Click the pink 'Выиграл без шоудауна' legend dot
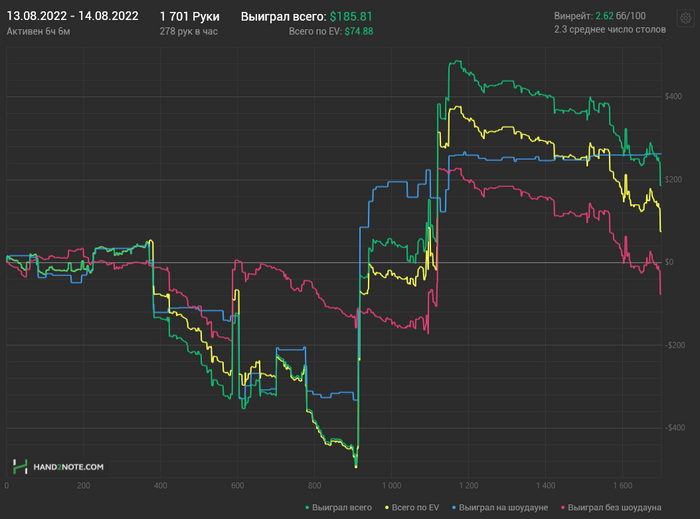This screenshot has height=519, width=700. click(x=563, y=508)
